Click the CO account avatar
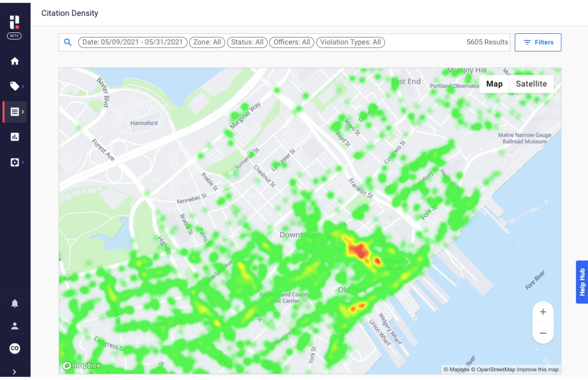 (15, 349)
